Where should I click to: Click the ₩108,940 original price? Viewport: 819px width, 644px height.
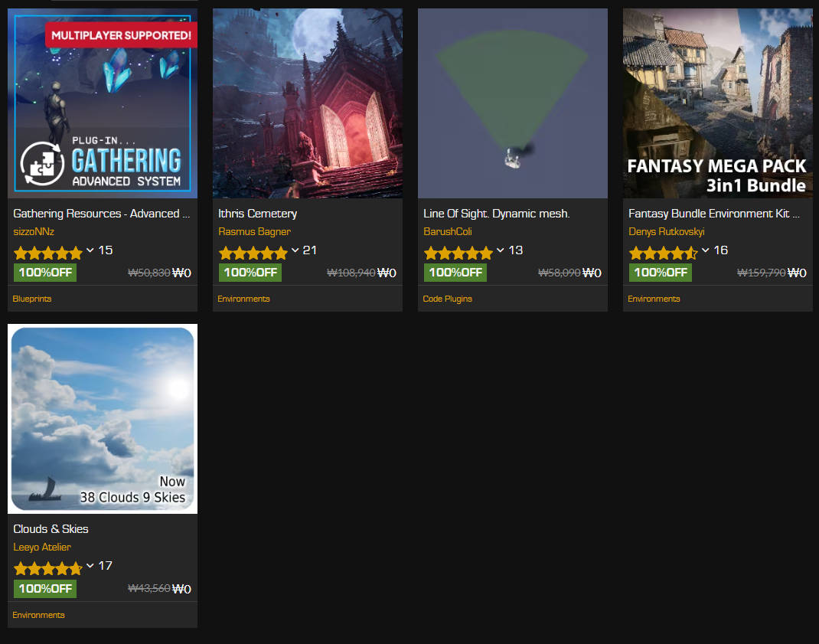point(351,273)
